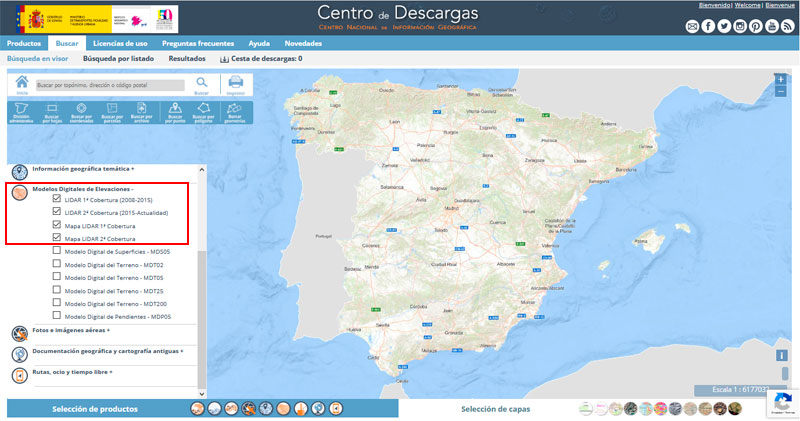Image resolution: width=800 pixels, height=421 pixels.
Task: Select the Buscar por hojas tool
Action: click(x=52, y=112)
